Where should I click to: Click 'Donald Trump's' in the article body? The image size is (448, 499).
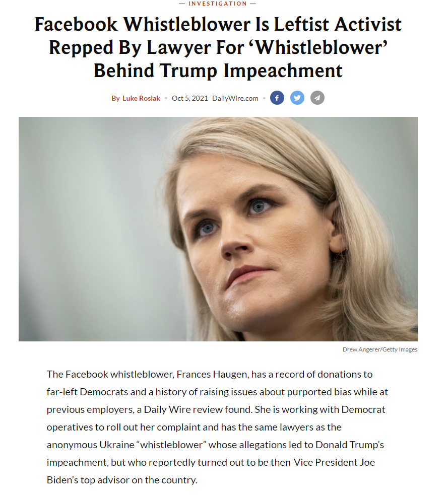pyautogui.click(x=350, y=445)
